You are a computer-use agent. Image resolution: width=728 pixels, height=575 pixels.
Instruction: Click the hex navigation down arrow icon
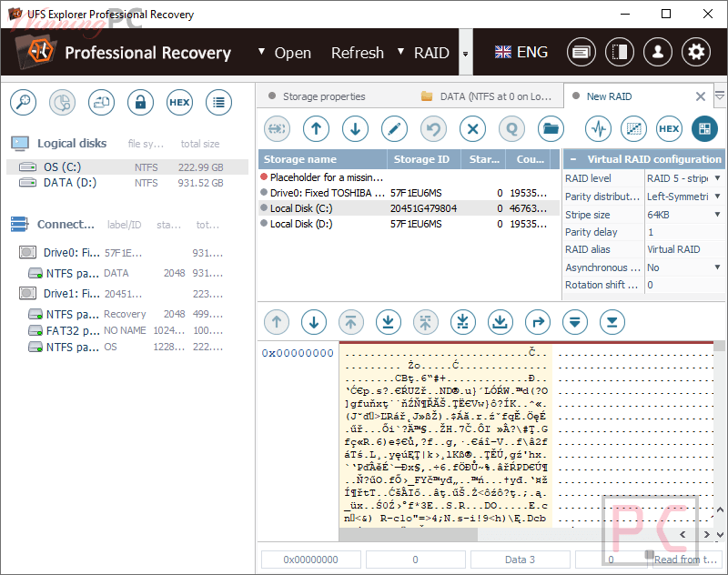coord(314,321)
